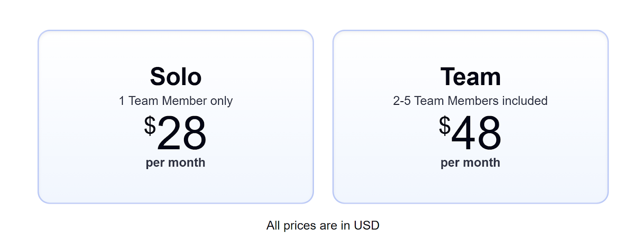The height and width of the screenshot is (246, 644).
Task: Click the Solo plan heading
Action: click(175, 77)
